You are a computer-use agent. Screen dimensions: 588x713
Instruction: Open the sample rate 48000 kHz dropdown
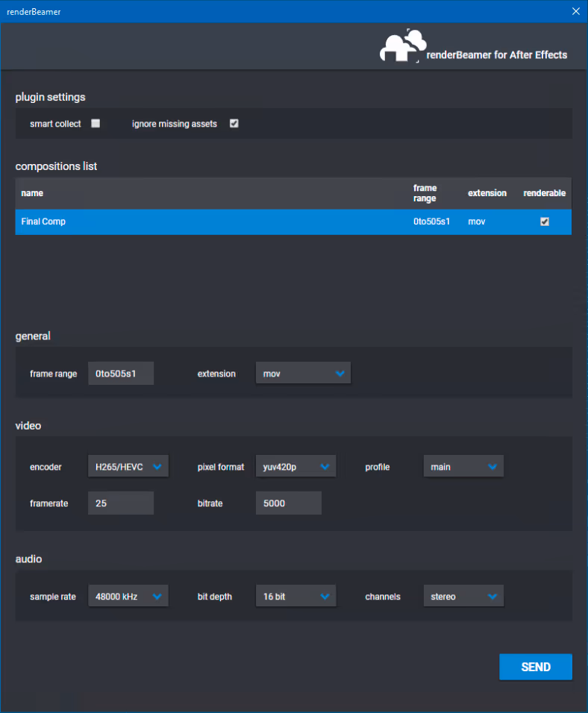point(128,596)
